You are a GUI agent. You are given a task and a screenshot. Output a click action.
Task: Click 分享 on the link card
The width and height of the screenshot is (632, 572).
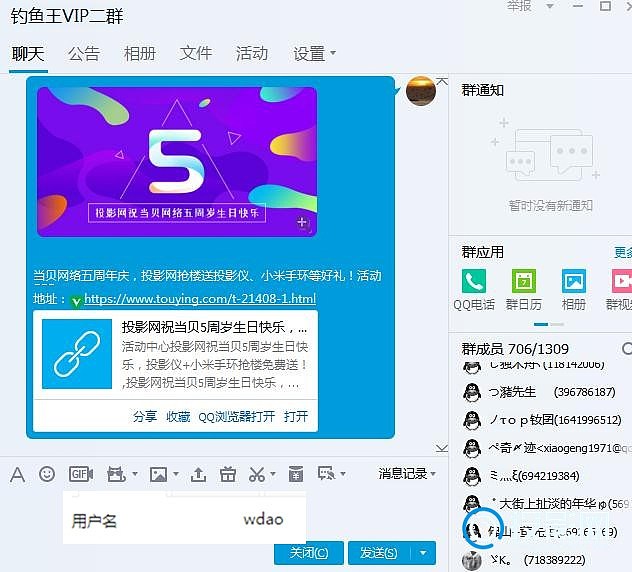pos(145,416)
